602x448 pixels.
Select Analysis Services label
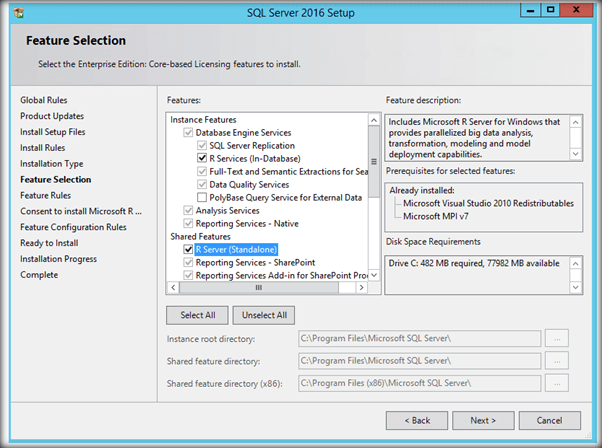pyautogui.click(x=227, y=211)
